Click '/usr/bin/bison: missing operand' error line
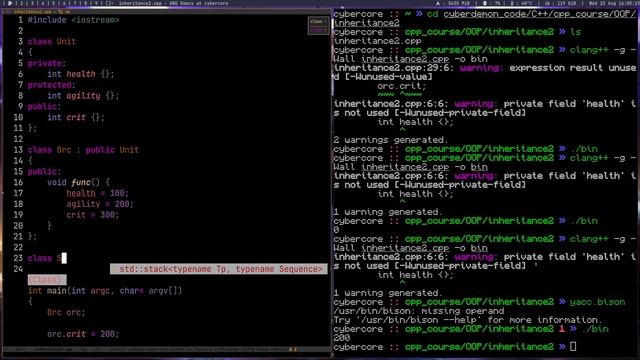Viewport: 640px width, 360px height. (x=419, y=311)
